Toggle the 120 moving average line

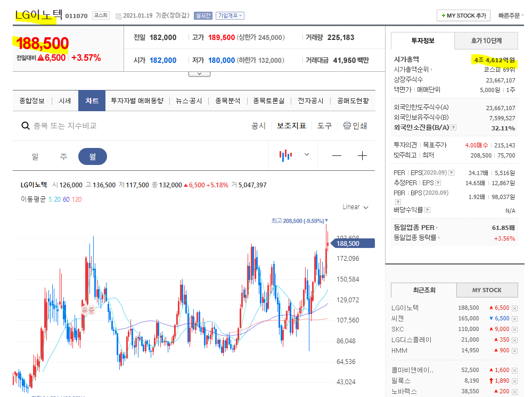tap(77, 200)
